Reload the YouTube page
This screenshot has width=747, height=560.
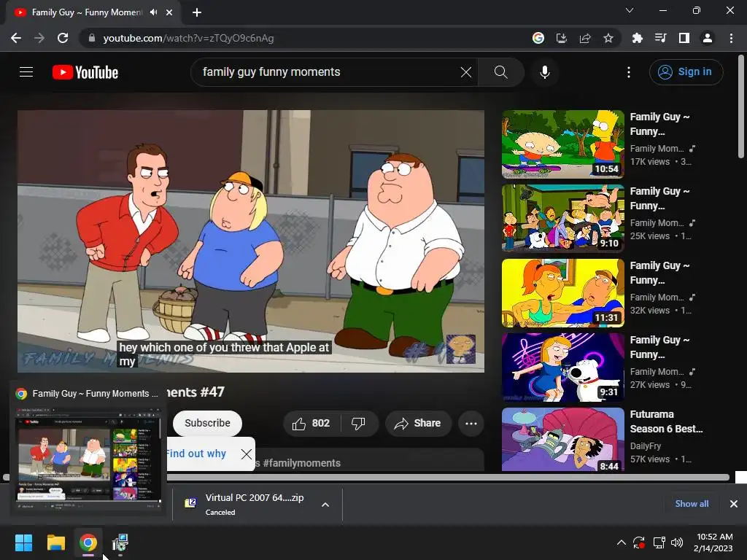pos(63,38)
